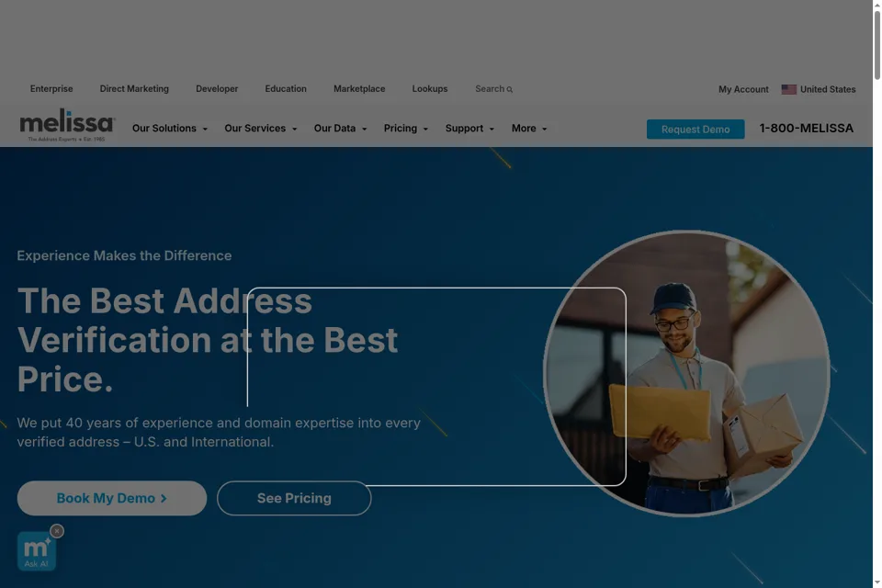Viewport: 882px width, 588px height.
Task: Close the Ask AI widget
Action: tap(57, 531)
